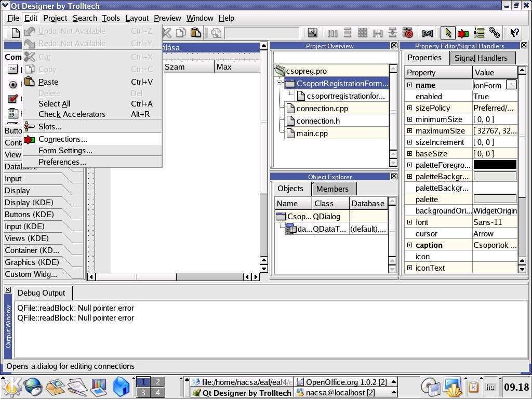Expand the sizePolicy property
Image resolution: width=532 pixels, height=399 pixels.
409,108
